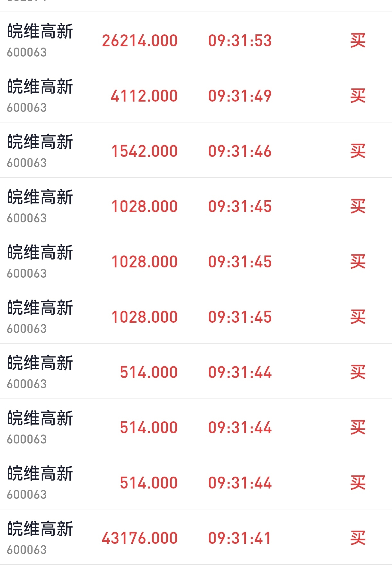This screenshot has width=392, height=565.
Task: Select 皖维高新 in the 4112.000 row
Action: pos(40,87)
